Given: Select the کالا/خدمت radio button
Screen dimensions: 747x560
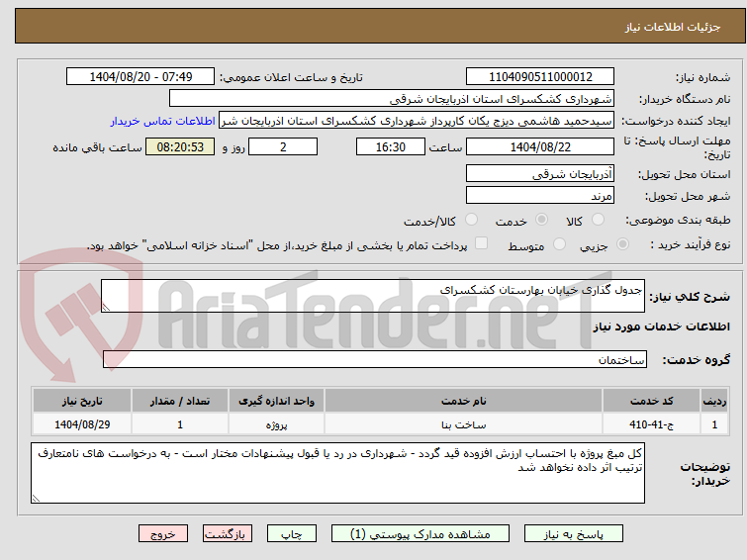Looking at the screenshot, I should (x=471, y=220).
